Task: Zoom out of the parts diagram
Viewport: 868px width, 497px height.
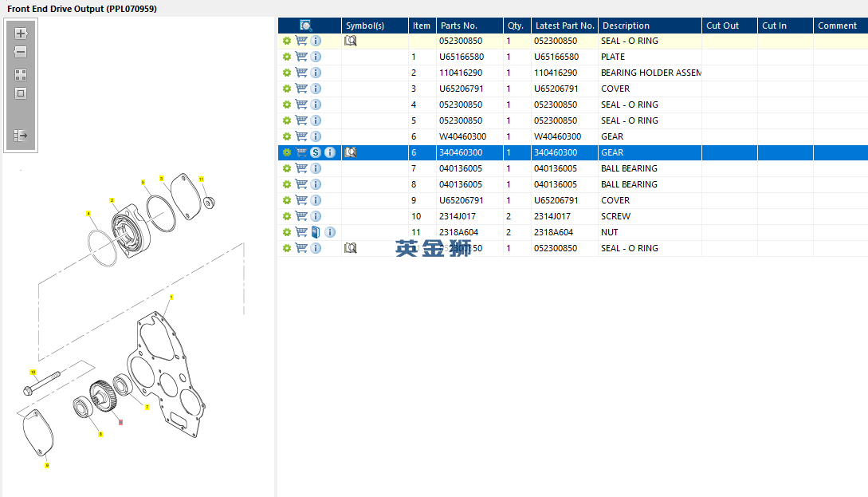Action: [21, 52]
